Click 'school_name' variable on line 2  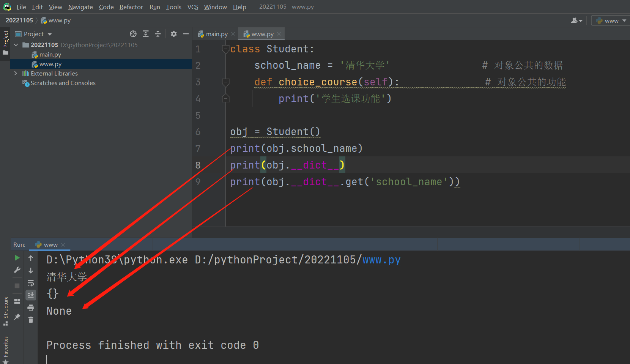[x=288, y=65]
